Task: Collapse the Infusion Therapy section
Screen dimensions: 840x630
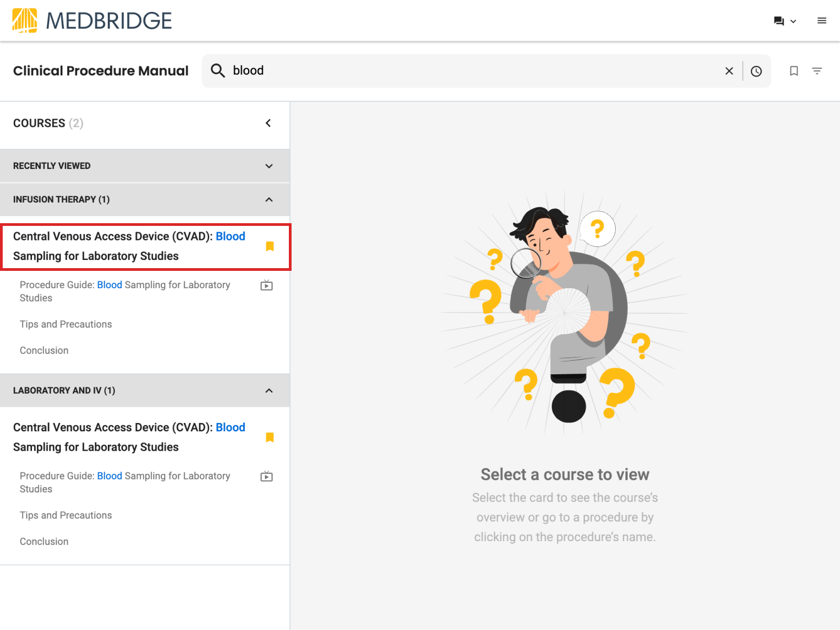Action: (269, 200)
